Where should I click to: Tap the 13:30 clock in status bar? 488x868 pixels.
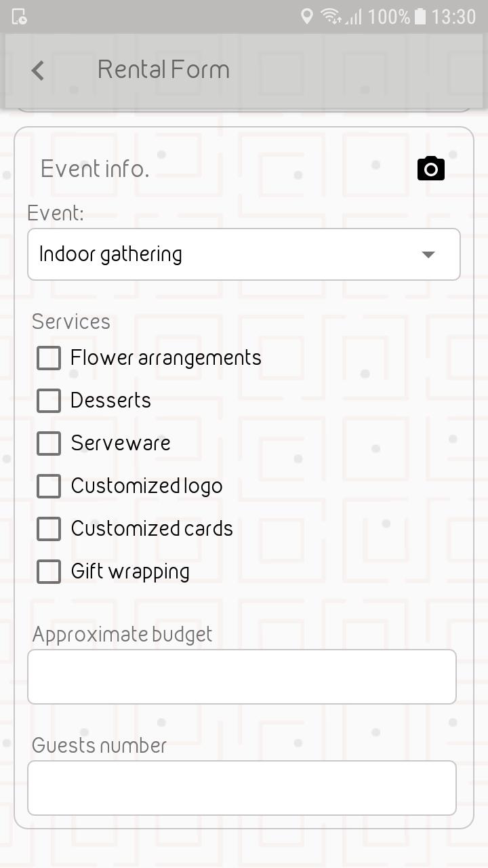point(453,16)
